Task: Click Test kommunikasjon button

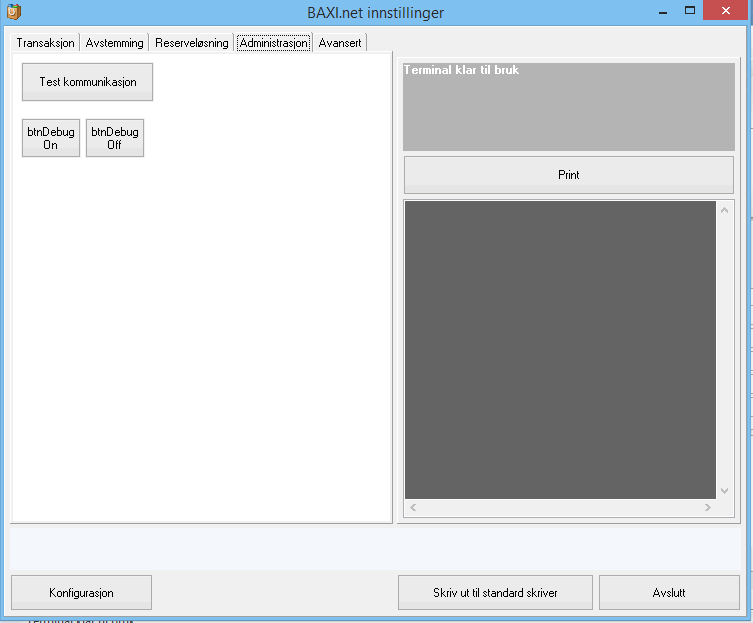Action: pos(87,82)
